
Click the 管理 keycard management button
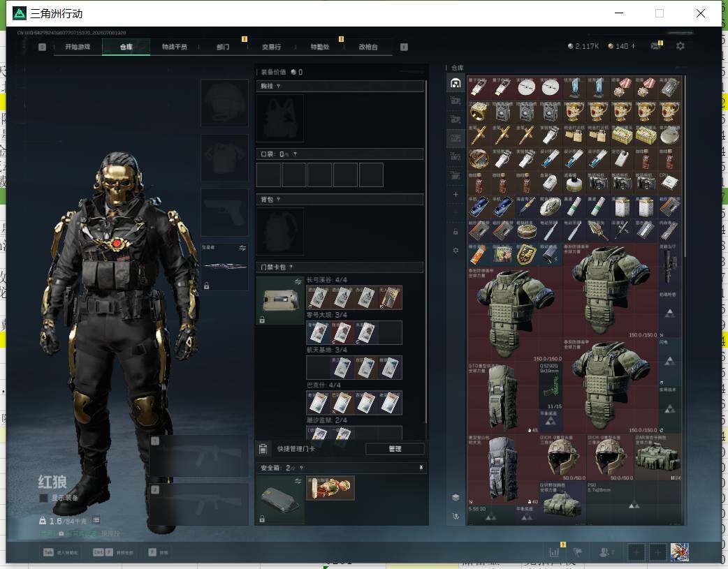click(x=395, y=449)
